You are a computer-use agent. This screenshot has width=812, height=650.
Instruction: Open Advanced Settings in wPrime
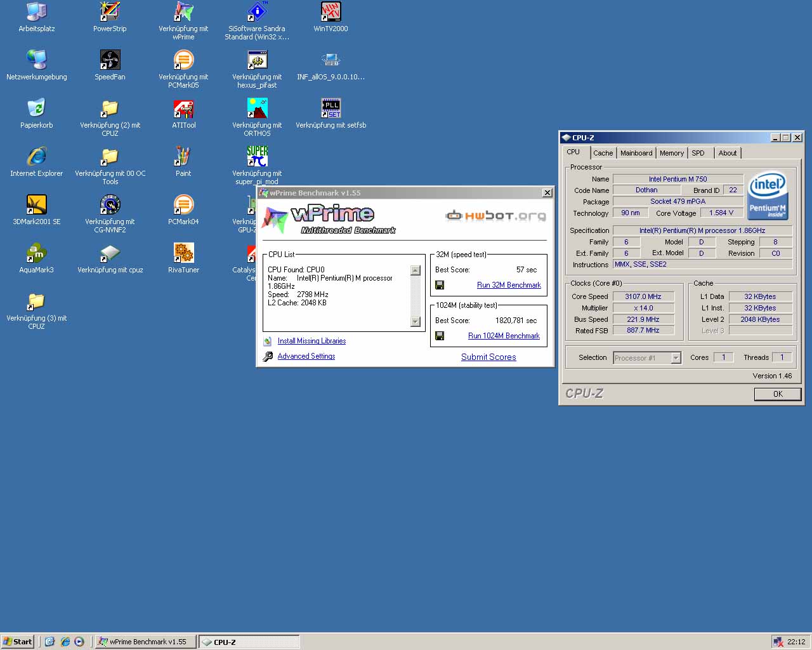(306, 356)
